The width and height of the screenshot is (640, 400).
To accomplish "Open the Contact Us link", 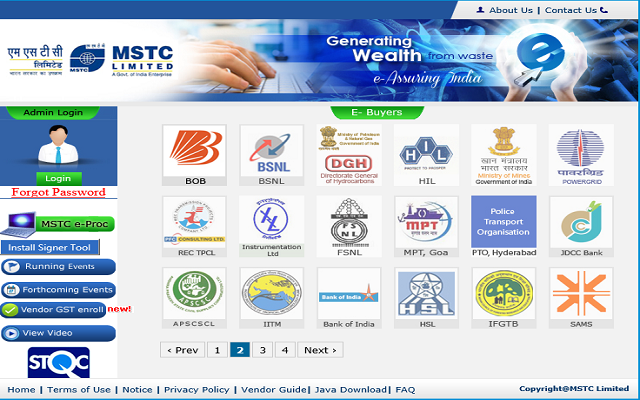I will pos(571,10).
